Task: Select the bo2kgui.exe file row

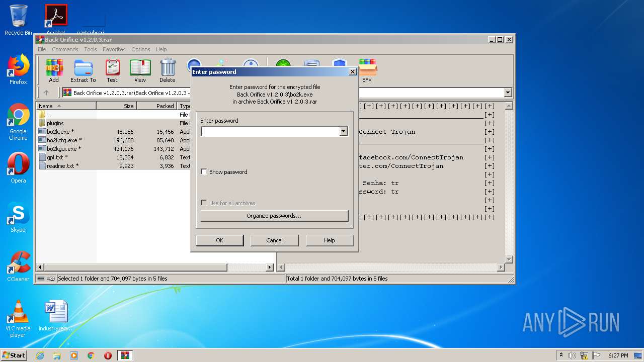Action: point(114,149)
